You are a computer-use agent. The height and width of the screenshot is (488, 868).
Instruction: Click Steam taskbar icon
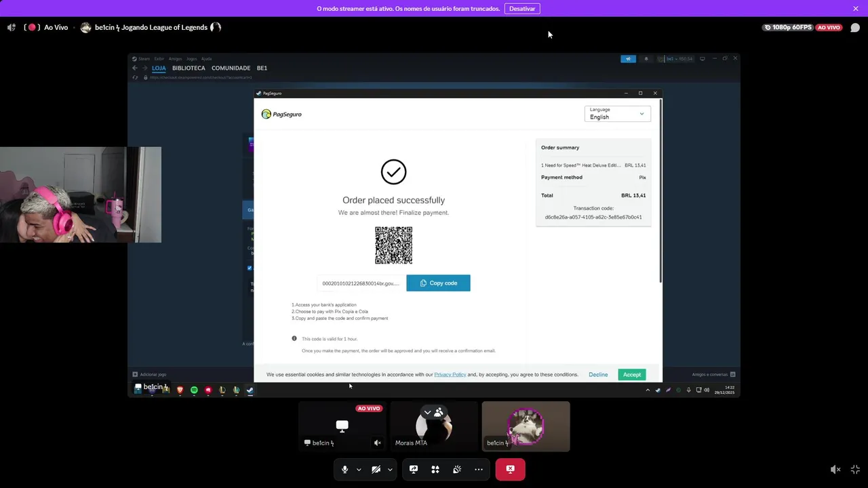pos(250,390)
